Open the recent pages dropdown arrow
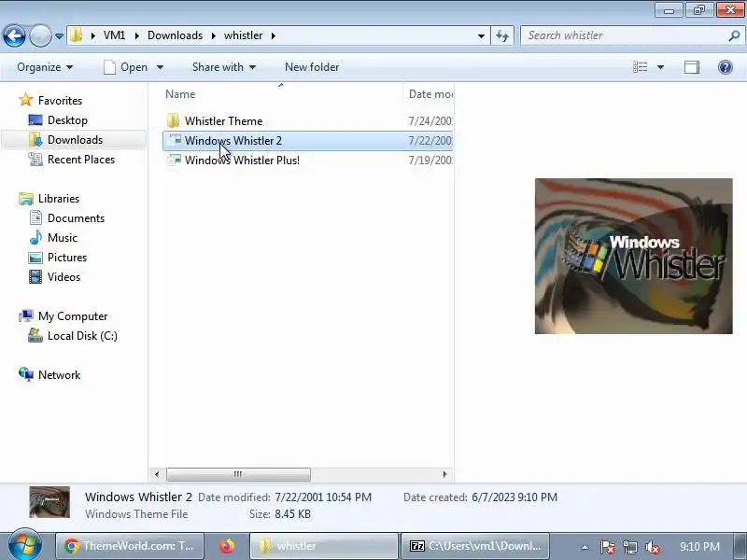The width and height of the screenshot is (747, 560). click(x=59, y=36)
